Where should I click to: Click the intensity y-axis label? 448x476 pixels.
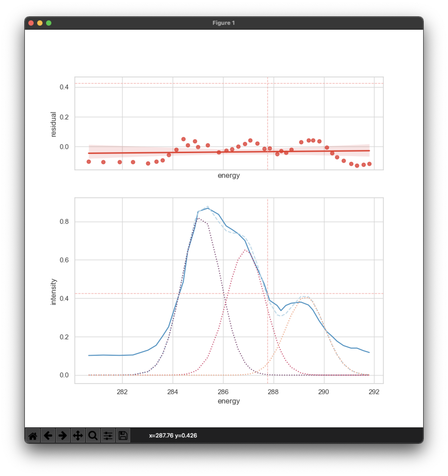53,292
